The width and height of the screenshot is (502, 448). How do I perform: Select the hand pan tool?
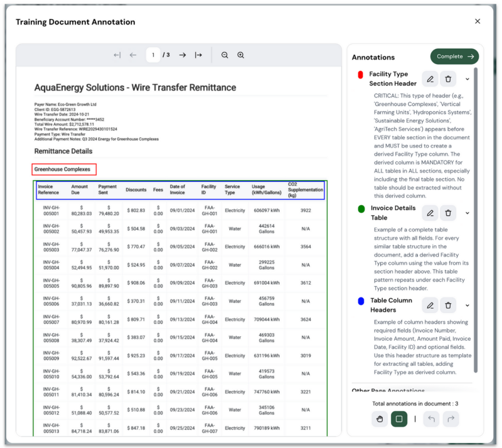(380, 419)
